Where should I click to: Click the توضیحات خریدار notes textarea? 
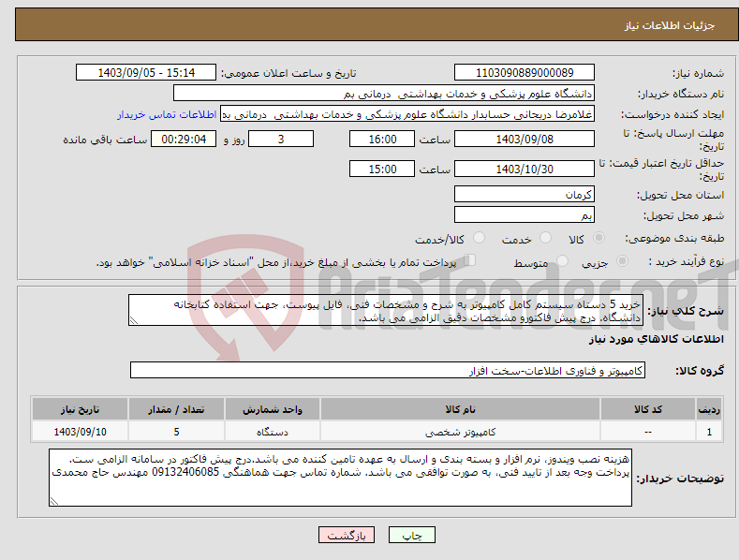340,478
